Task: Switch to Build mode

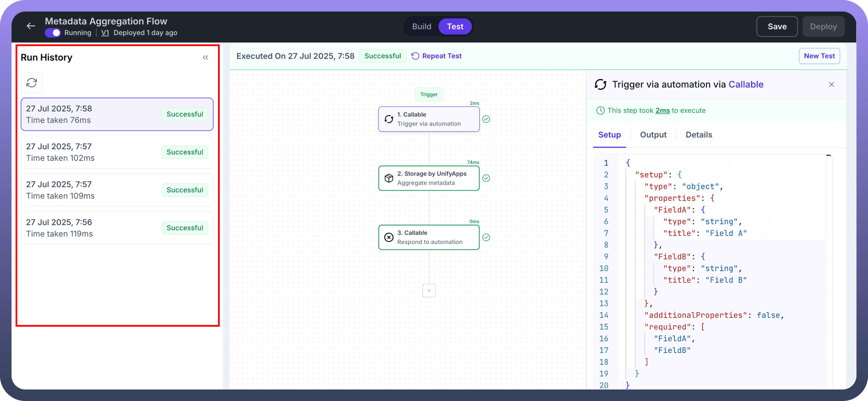Action: [x=421, y=27]
